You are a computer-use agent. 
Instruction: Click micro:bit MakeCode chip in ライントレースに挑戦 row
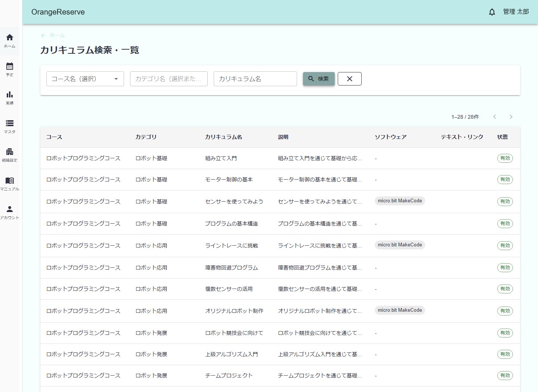point(400,245)
